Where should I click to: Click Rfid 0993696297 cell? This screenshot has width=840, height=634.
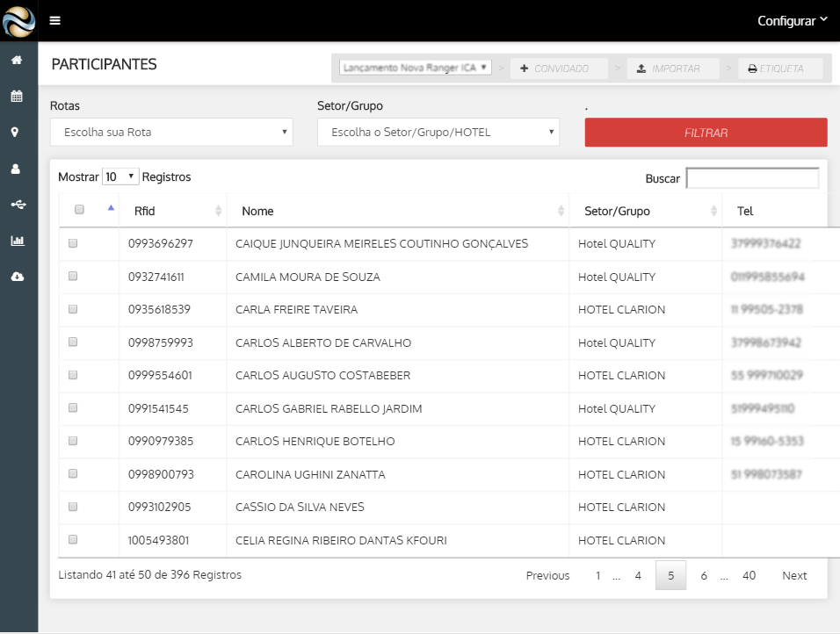(161, 243)
